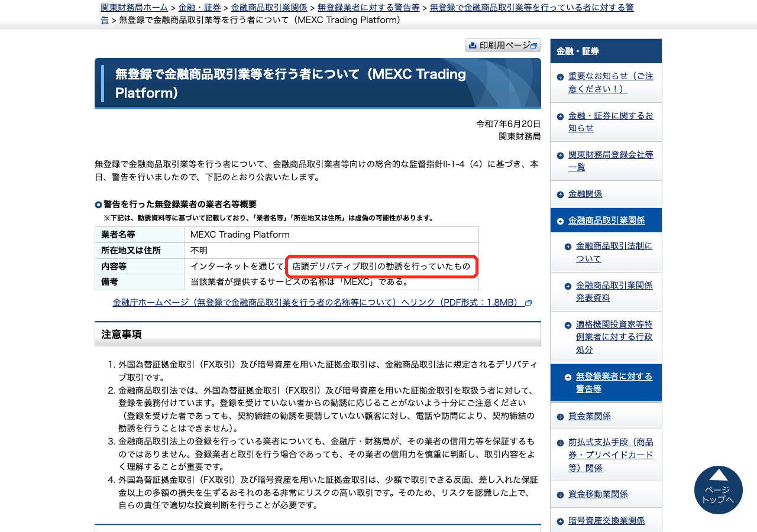757x532 pixels.
Task: Select the highlighted 金融商品取引業関係 sidebar item
Action: pos(606,220)
